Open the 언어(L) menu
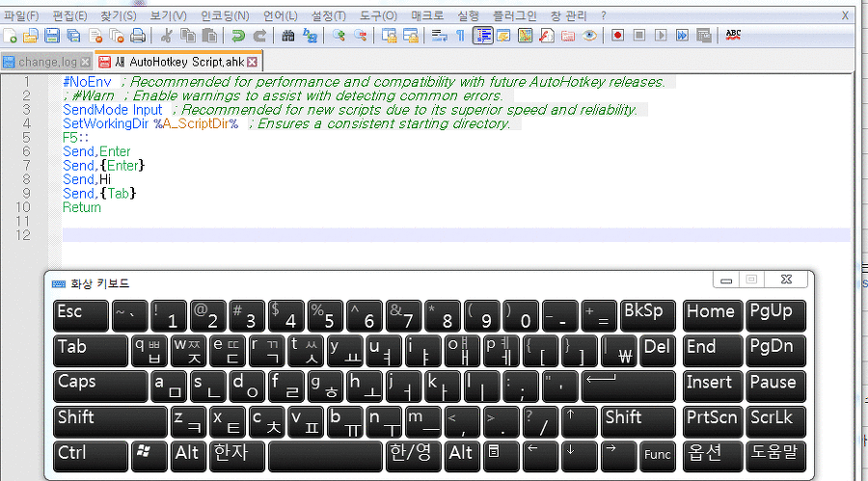 coord(280,15)
